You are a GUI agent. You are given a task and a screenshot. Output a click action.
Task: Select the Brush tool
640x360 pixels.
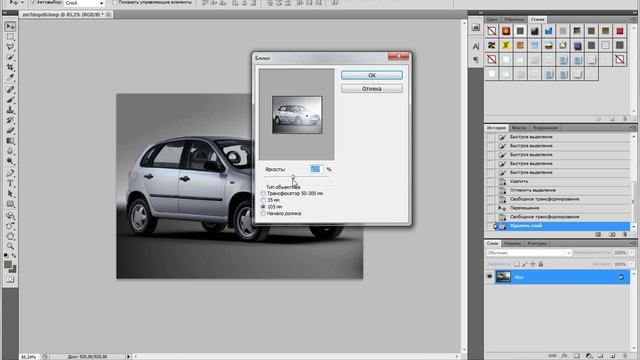click(x=10, y=100)
